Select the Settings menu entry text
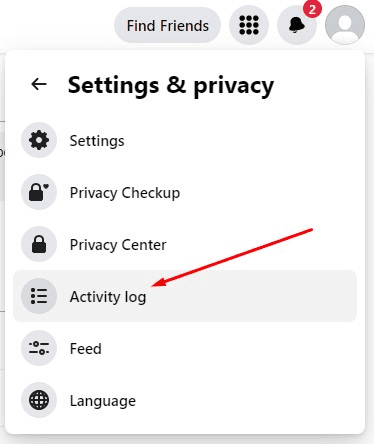The image size is (374, 444). 97,141
